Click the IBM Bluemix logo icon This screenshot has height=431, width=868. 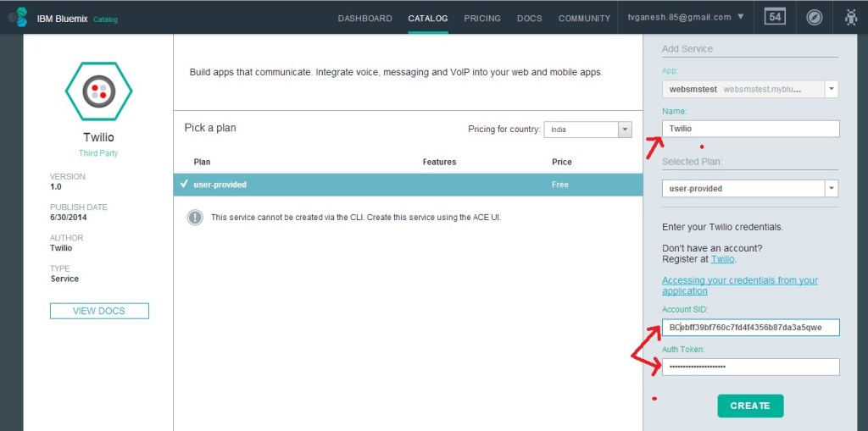click(17, 17)
